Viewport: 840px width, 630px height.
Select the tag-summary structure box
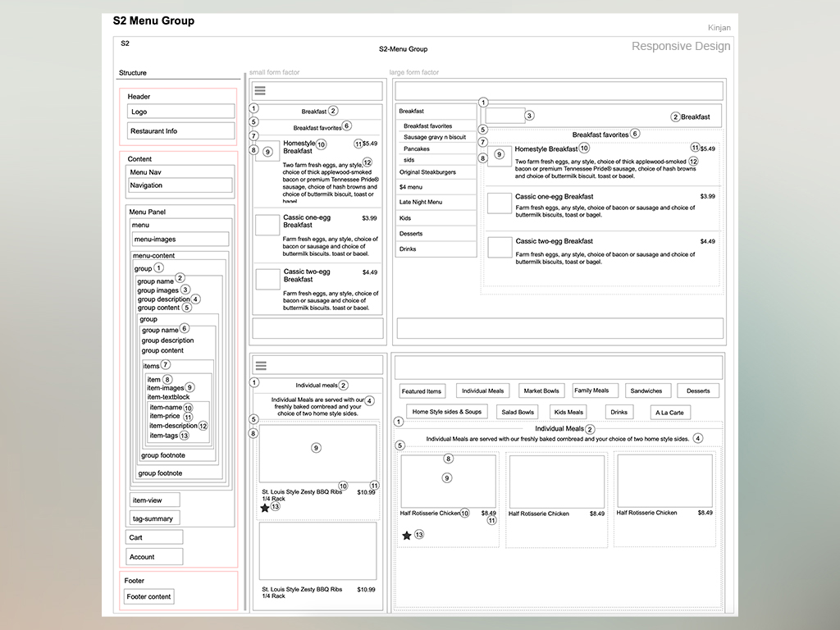[x=155, y=518]
